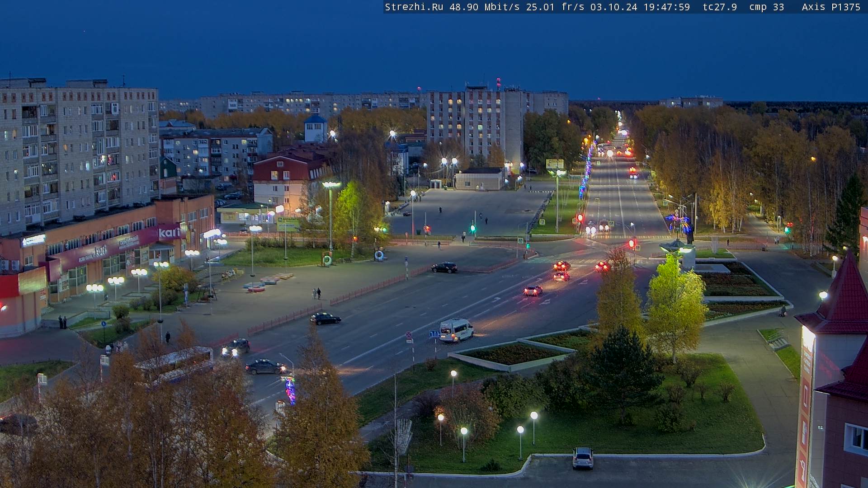Click the cmp 33 compression value
Screen dimensions: 868x488
click(766, 7)
